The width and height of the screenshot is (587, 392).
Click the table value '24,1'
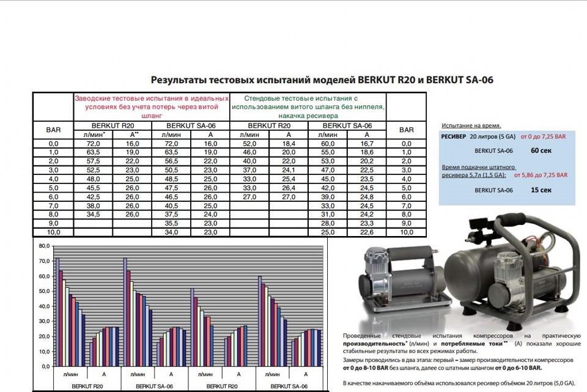click(289, 170)
